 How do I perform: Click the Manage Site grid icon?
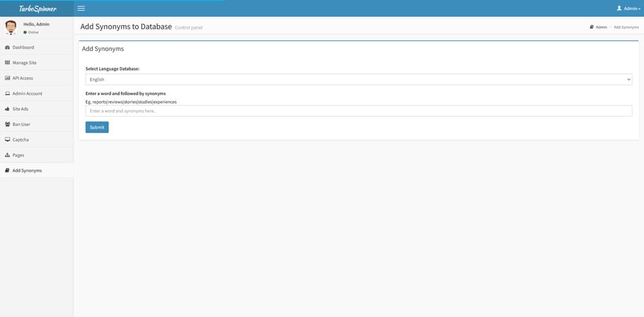point(7,63)
